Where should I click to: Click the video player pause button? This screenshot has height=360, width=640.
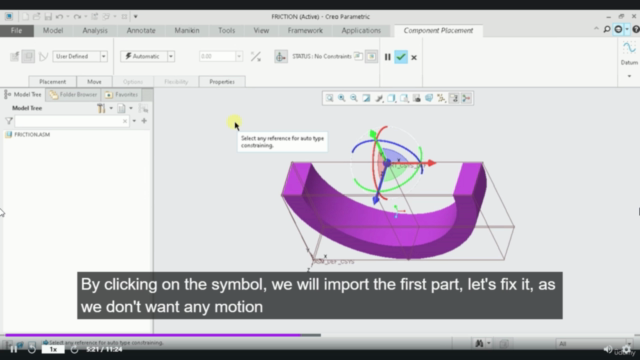[13, 349]
